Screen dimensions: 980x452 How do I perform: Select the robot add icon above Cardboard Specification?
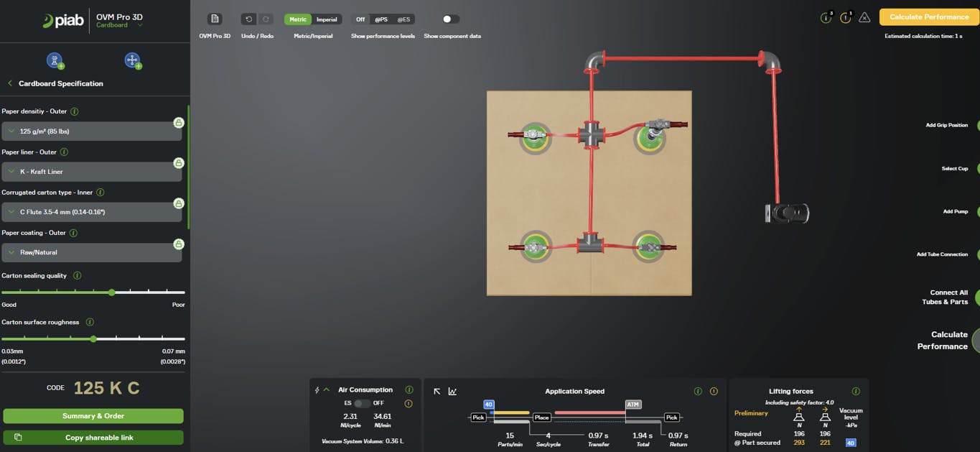pyautogui.click(x=55, y=60)
